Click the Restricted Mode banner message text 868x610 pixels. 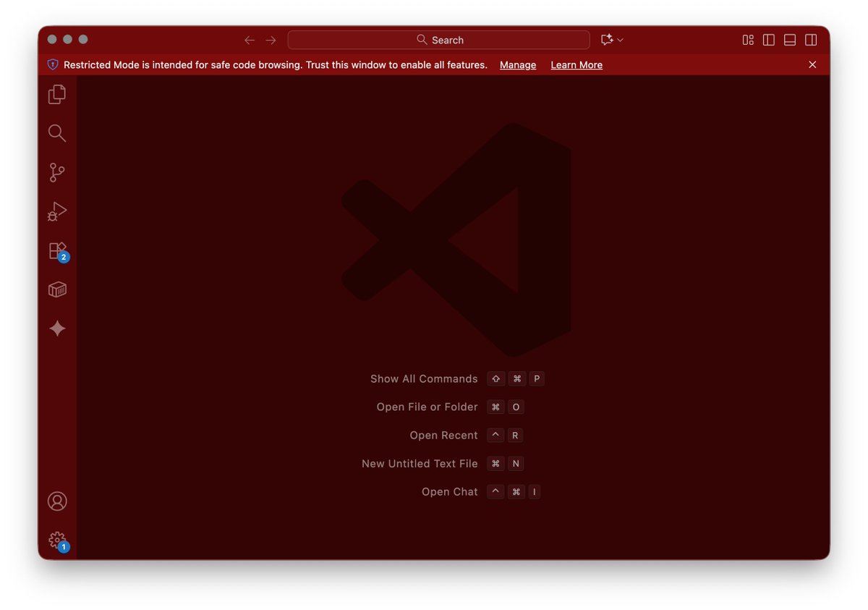(x=276, y=65)
